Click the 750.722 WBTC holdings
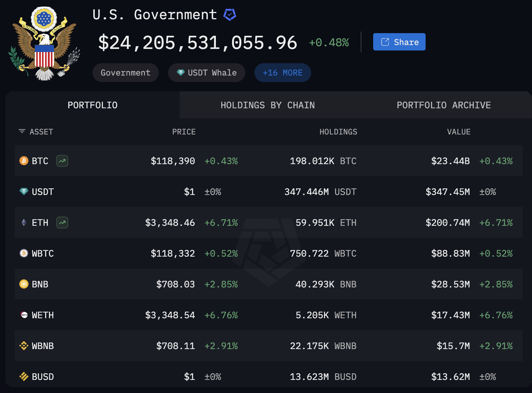The height and width of the screenshot is (393, 532). click(x=323, y=254)
